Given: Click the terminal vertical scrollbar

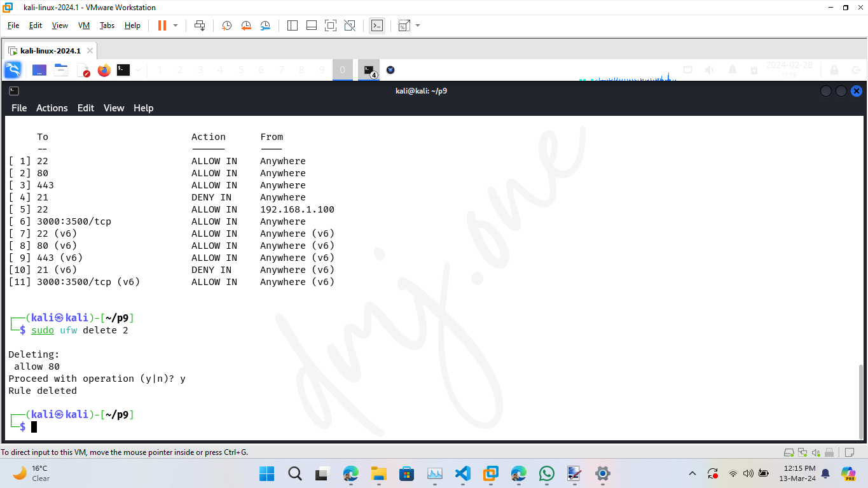Looking at the screenshot, I should point(861,401).
